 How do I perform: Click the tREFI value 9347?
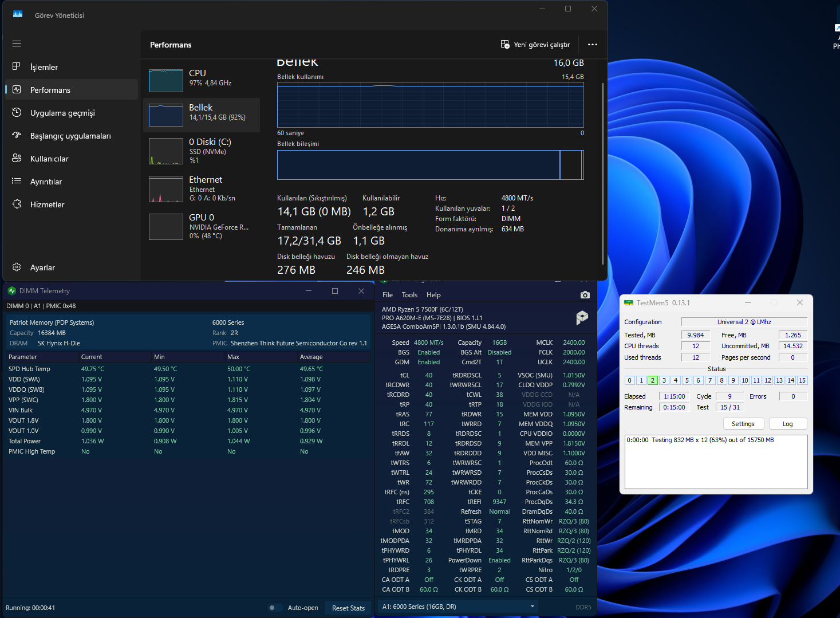click(499, 502)
